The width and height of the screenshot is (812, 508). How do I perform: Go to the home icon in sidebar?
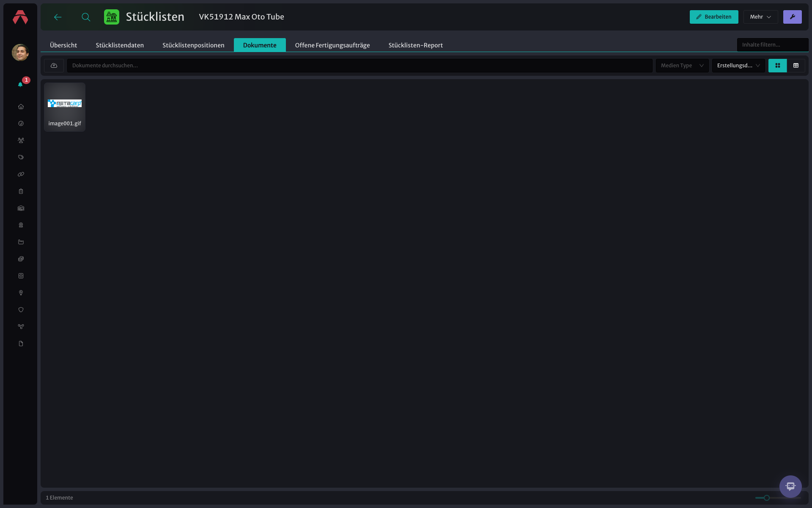21,107
